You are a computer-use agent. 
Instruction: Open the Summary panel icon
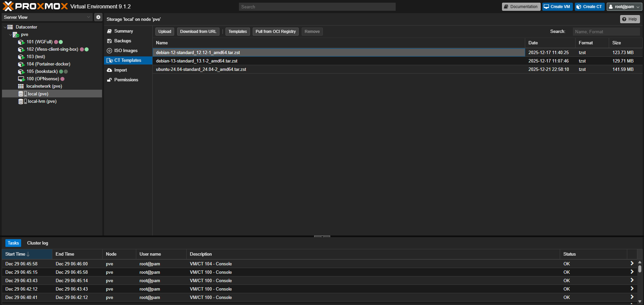point(109,31)
